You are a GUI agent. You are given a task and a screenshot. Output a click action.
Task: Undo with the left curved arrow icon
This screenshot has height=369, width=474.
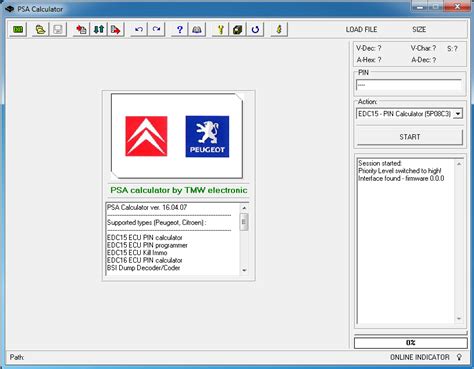coord(139,30)
